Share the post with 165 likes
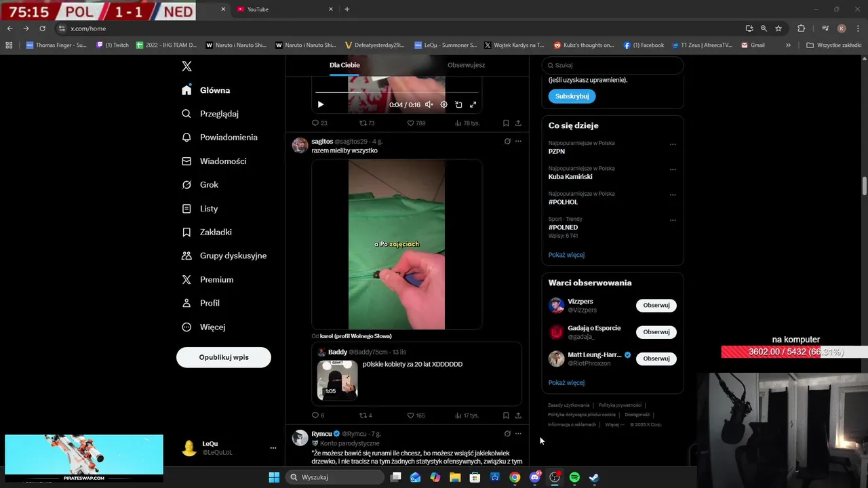Viewport: 868px width, 488px height. click(x=518, y=415)
